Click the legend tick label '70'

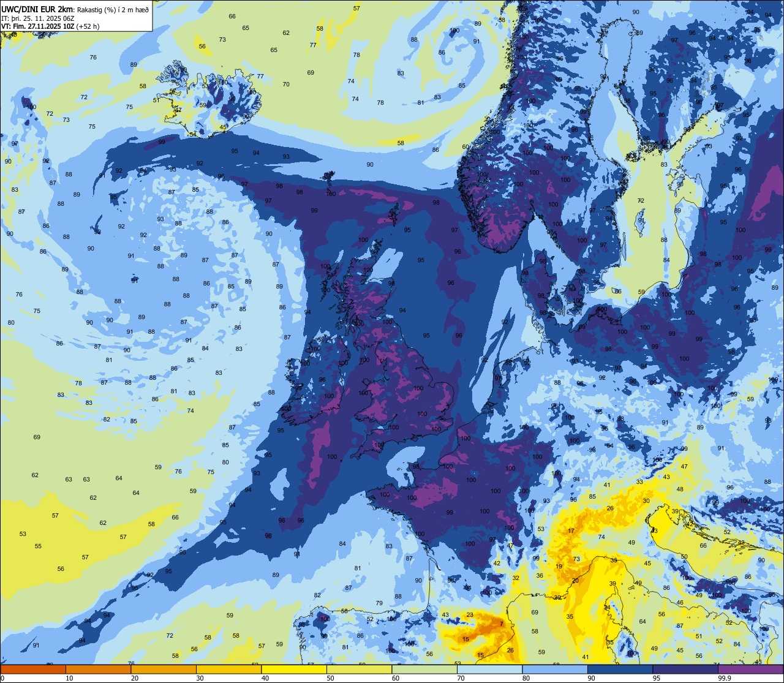point(461,678)
